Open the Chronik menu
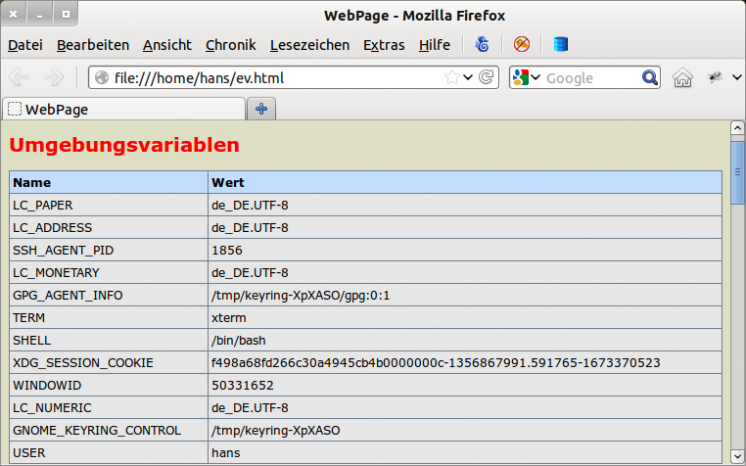This screenshot has height=466, width=746. coord(231,45)
